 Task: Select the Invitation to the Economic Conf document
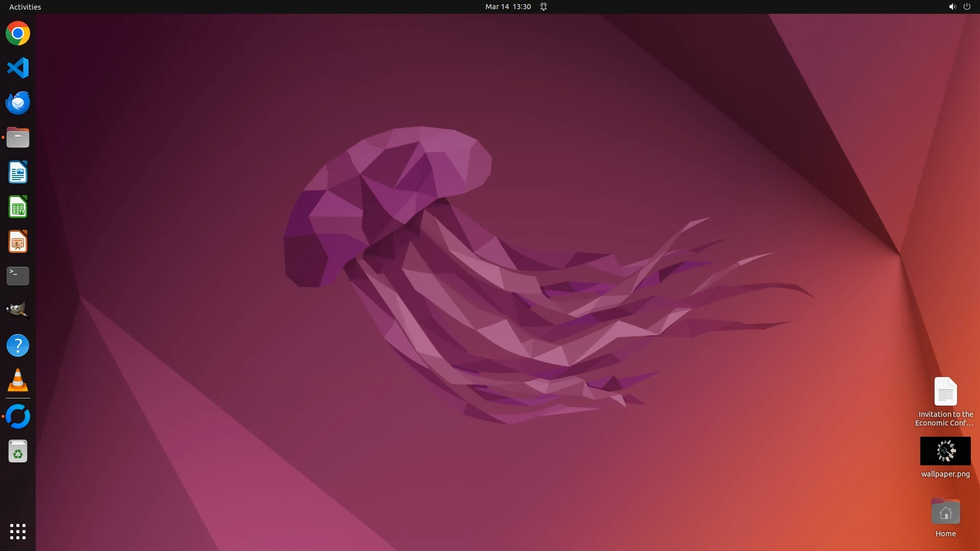(945, 392)
